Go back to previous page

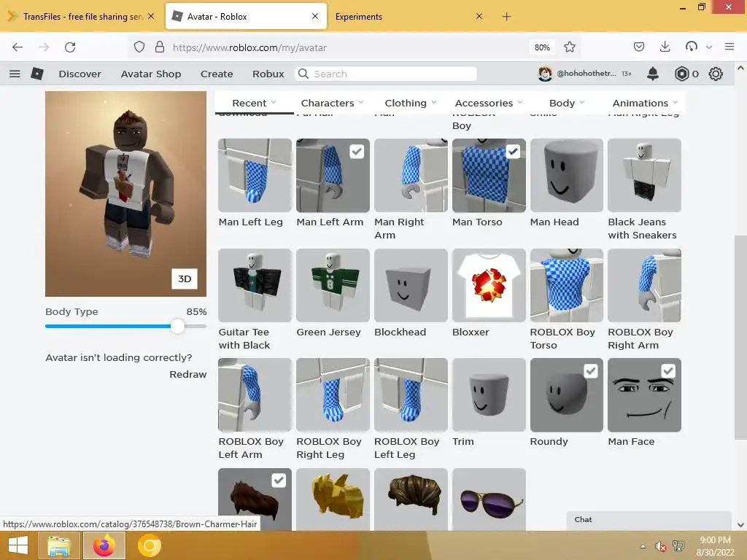pos(18,47)
